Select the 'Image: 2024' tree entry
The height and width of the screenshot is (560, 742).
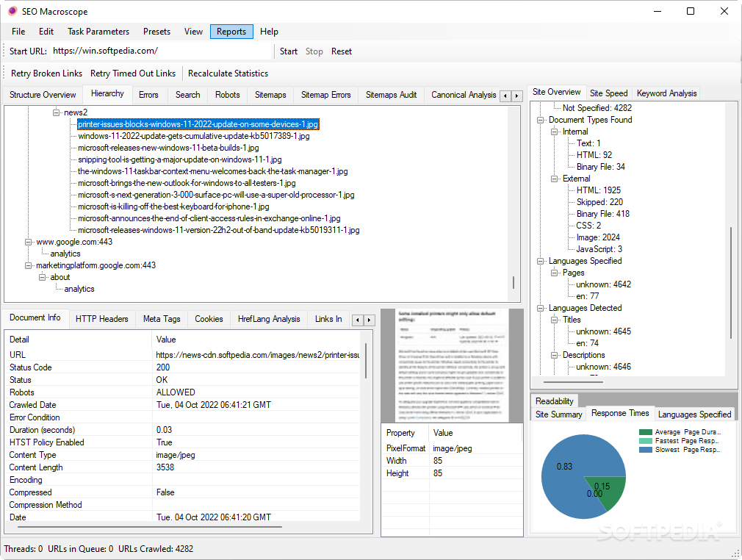coord(598,237)
